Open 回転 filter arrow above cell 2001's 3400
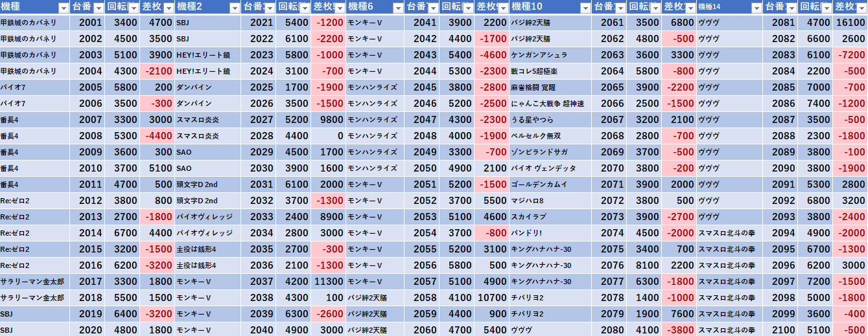Screen dimensions: 868x336 [133, 8]
